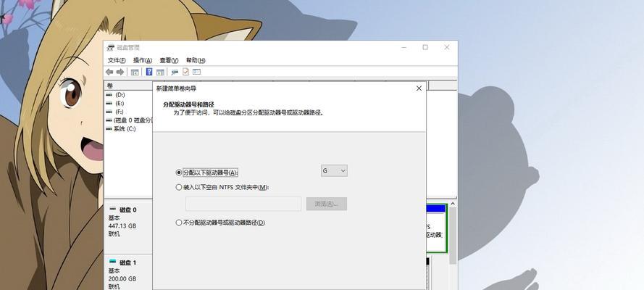
Task: Close the 新建简单卷向导 dialog
Action: click(x=419, y=88)
